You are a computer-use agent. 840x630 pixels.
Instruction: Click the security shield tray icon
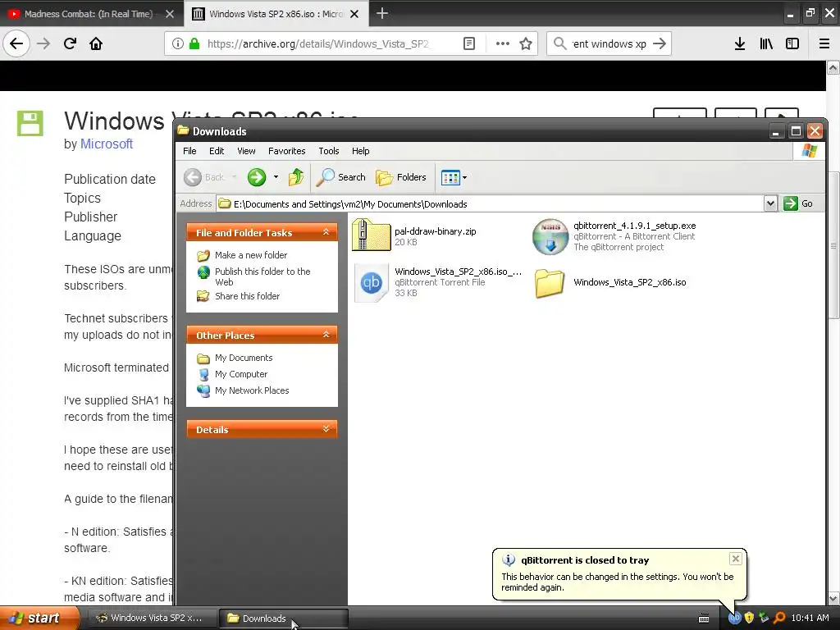[750, 618]
